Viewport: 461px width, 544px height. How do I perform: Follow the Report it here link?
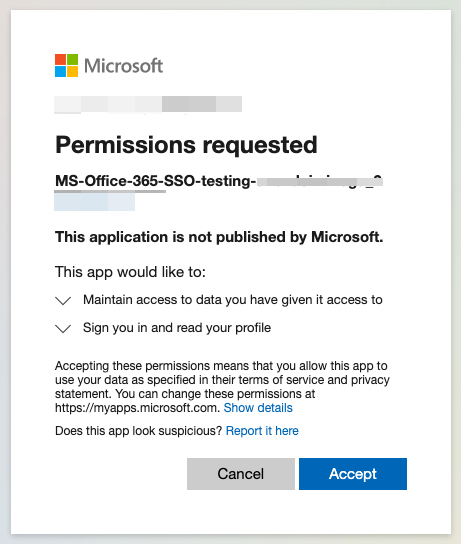point(262,431)
